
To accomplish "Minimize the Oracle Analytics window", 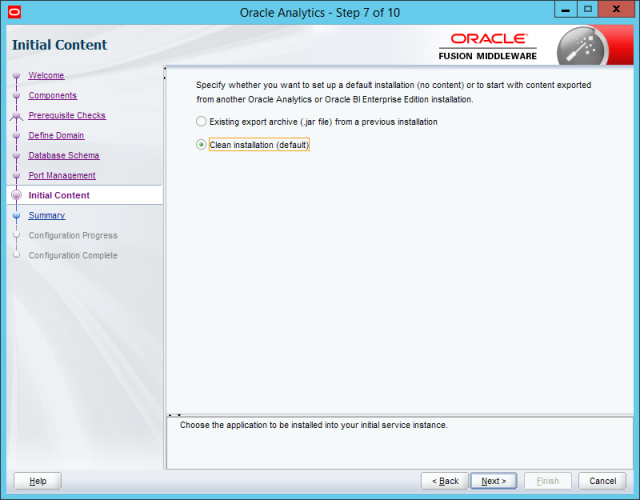I will click(x=565, y=10).
